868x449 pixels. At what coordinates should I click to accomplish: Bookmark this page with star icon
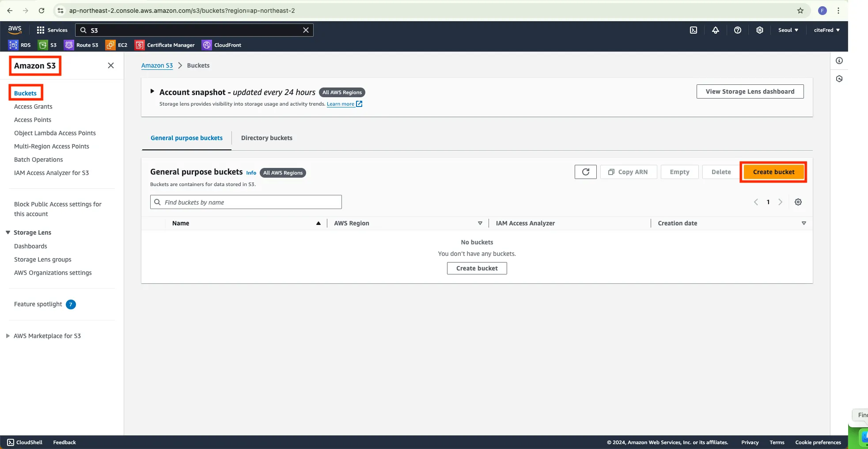pyautogui.click(x=800, y=11)
